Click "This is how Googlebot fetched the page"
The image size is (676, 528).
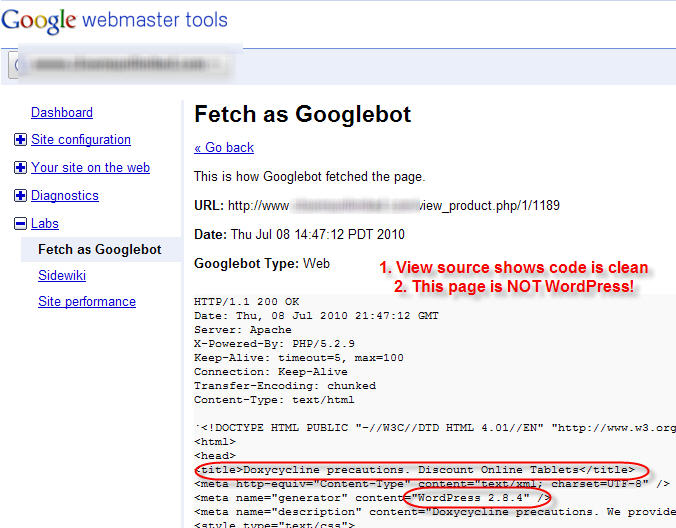pos(310,177)
